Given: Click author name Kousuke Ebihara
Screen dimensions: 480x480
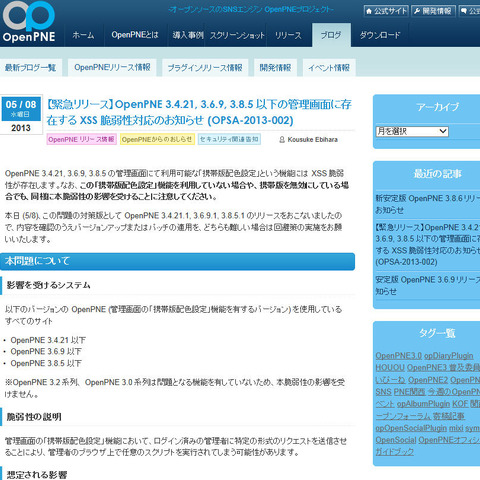Looking at the screenshot, I should click(x=313, y=140).
